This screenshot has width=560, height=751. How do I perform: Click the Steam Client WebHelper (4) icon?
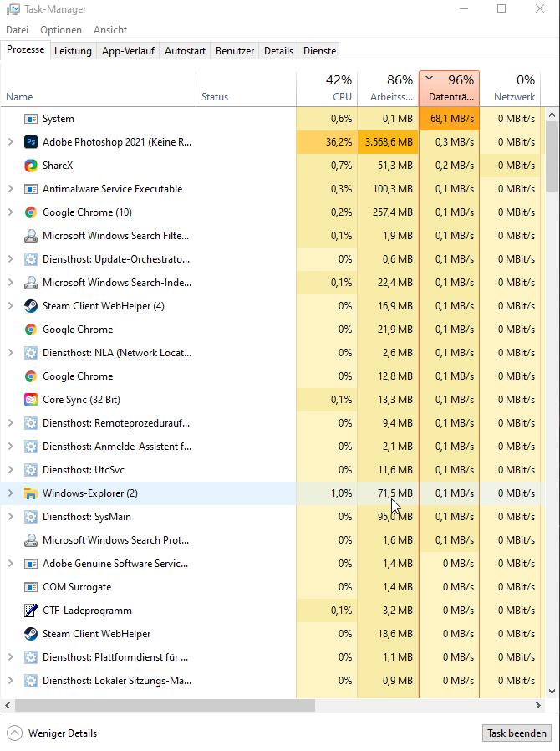[31, 306]
